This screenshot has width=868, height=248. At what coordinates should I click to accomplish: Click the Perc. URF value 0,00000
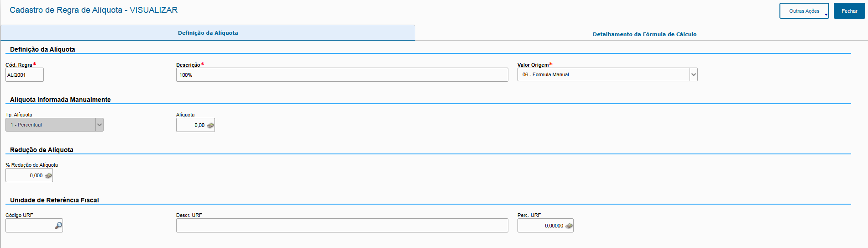(x=542, y=226)
